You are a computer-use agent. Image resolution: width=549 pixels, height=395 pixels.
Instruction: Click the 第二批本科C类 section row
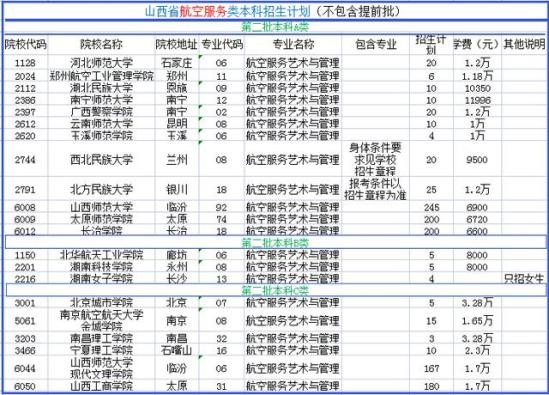point(275,290)
